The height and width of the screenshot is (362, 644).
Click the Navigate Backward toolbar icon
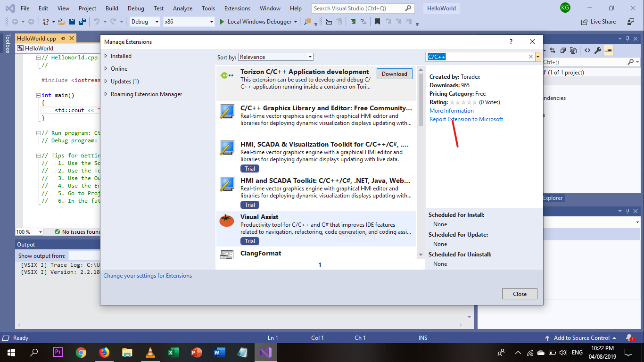point(15,22)
